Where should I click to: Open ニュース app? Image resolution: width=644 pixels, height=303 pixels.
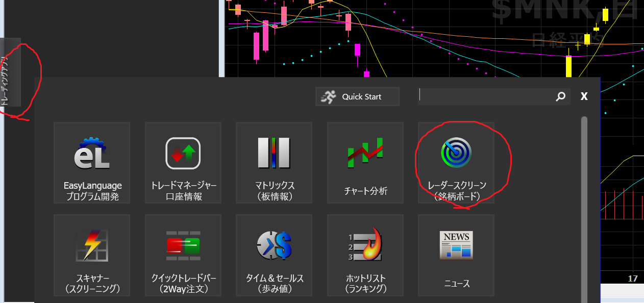pyautogui.click(x=456, y=255)
